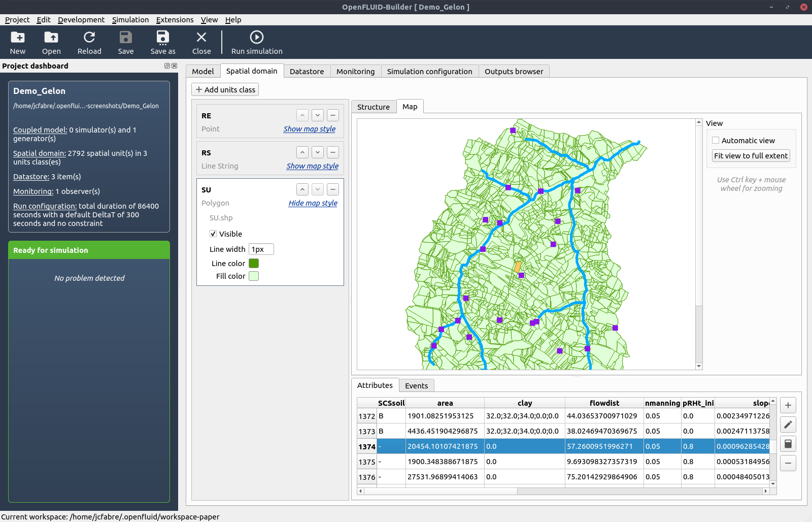Close the project via toolbar icon
This screenshot has width=812, height=522.
click(201, 37)
